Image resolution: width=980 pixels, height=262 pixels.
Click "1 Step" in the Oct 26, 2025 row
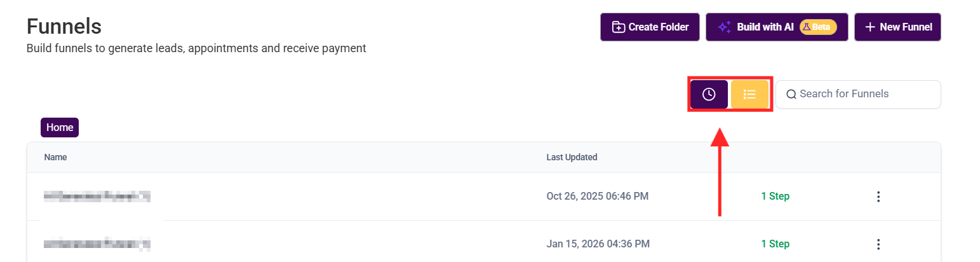click(775, 197)
